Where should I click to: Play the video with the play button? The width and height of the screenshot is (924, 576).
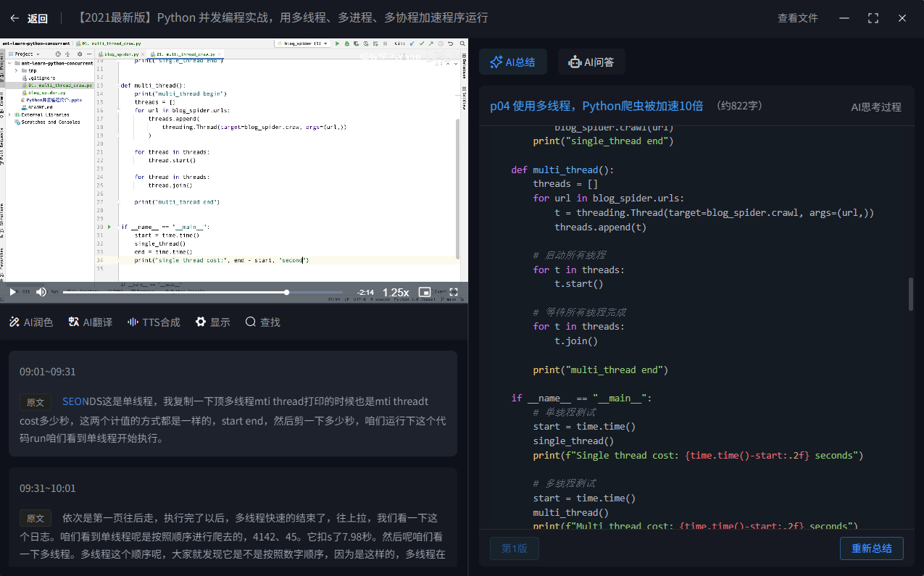click(12, 292)
